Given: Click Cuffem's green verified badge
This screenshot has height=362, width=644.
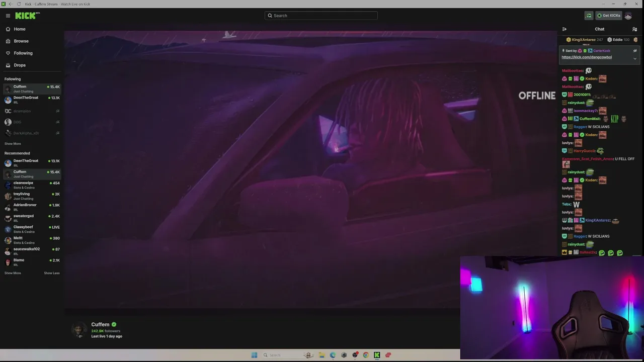Looking at the screenshot, I should tap(114, 325).
